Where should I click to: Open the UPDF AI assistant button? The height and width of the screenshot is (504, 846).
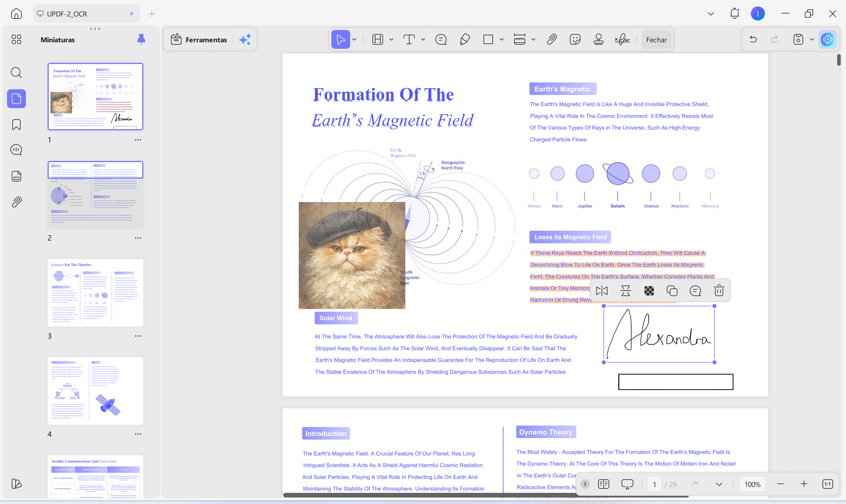click(x=828, y=39)
